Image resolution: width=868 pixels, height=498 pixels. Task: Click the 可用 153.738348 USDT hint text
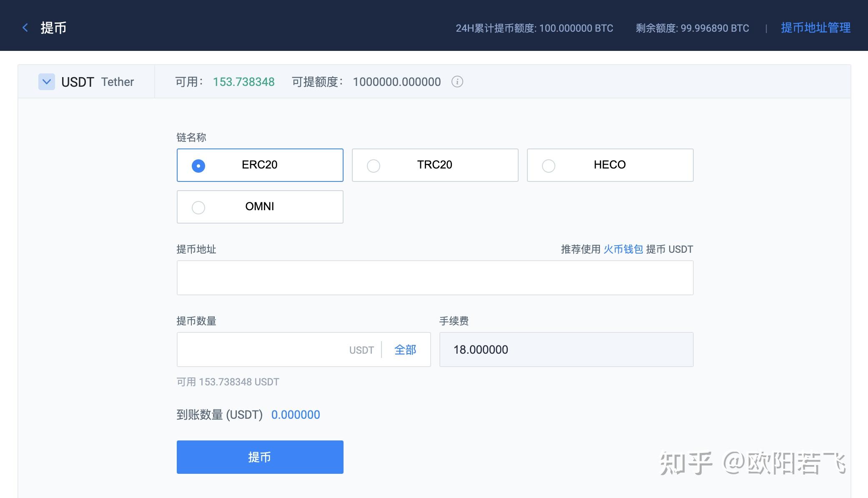[x=228, y=382]
